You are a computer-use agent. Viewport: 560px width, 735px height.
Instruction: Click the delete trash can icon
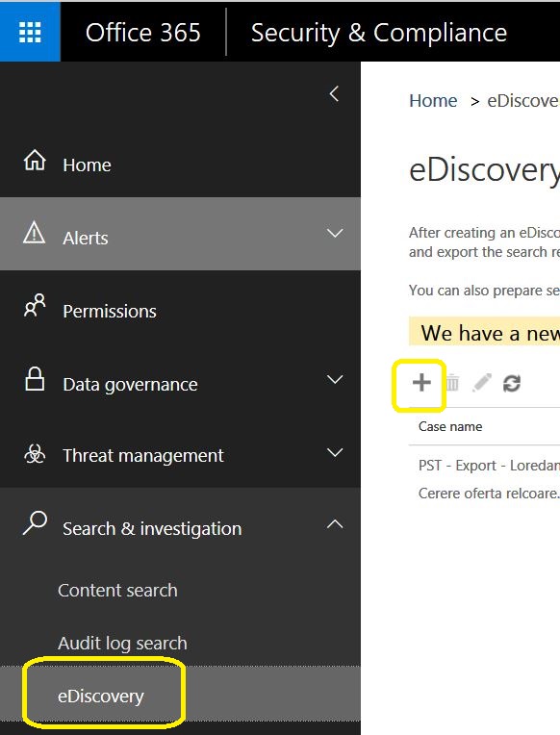[452, 383]
